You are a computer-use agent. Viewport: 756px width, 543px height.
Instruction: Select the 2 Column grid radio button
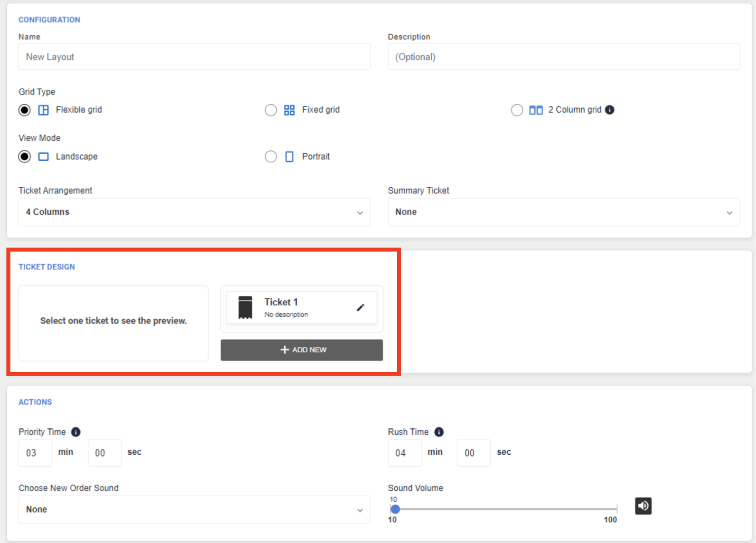click(517, 110)
